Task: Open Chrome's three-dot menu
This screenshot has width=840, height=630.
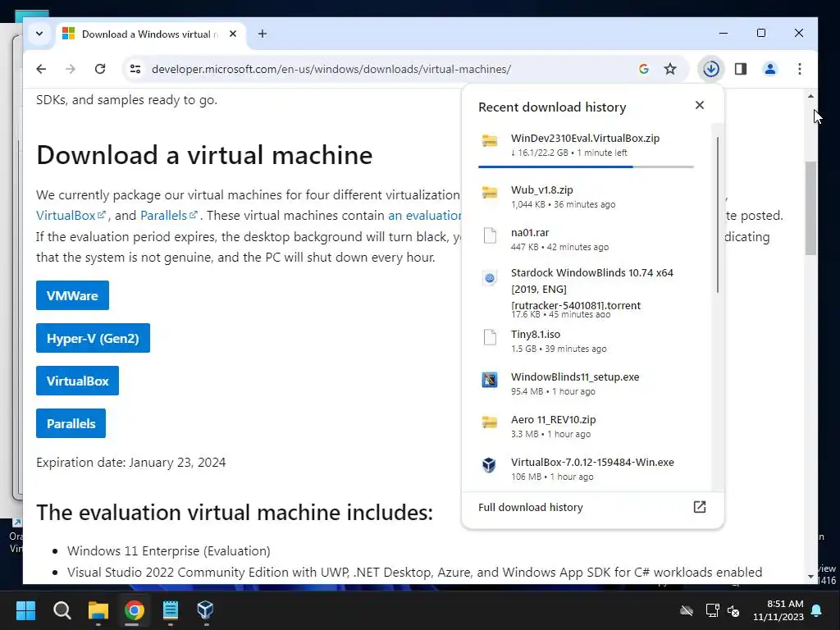Action: coord(800,69)
